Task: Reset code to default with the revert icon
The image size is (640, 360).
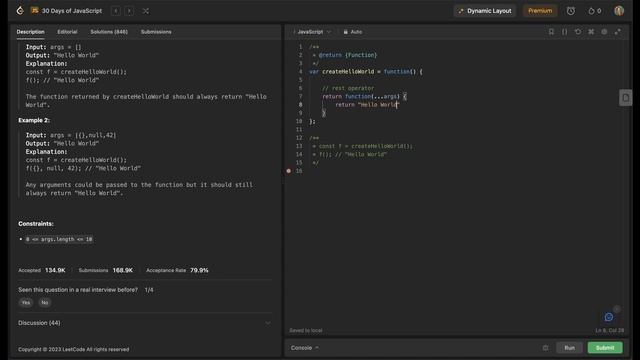Action: [578, 32]
